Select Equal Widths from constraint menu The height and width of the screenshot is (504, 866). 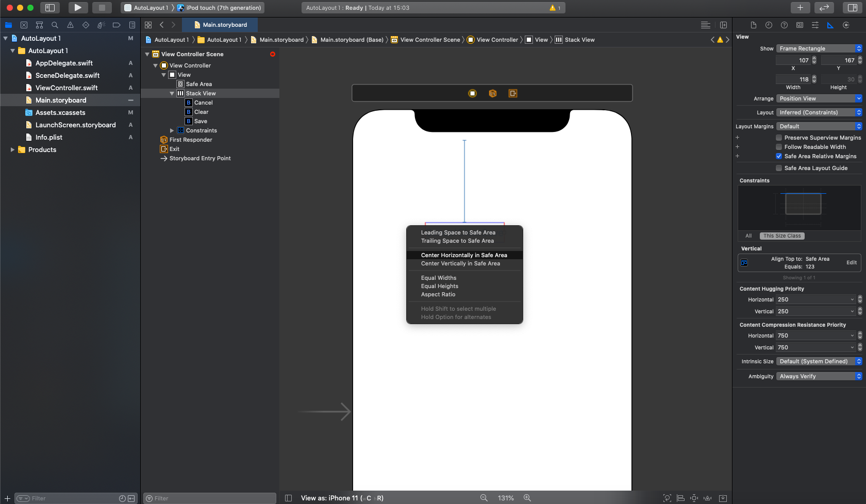pos(439,278)
